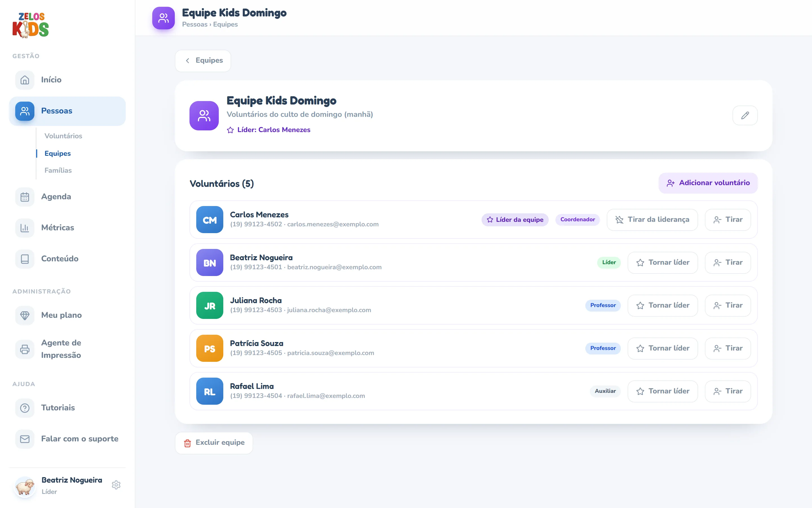
Task: Remove Beatriz Nogueira with Tirar
Action: [728, 263]
